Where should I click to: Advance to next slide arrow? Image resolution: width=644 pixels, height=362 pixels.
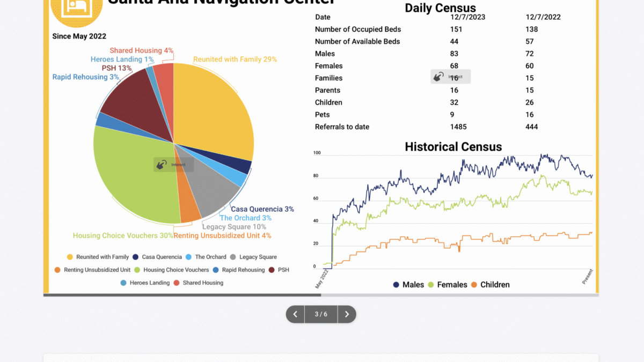347,314
